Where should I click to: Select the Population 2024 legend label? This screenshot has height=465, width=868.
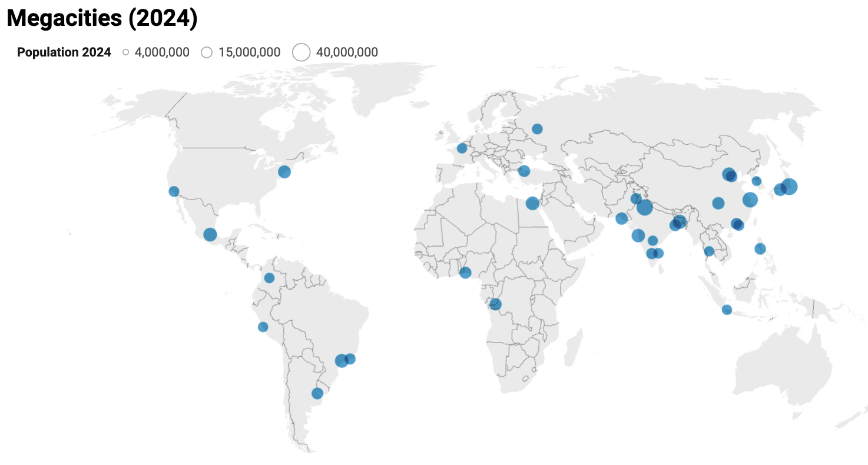pyautogui.click(x=64, y=52)
